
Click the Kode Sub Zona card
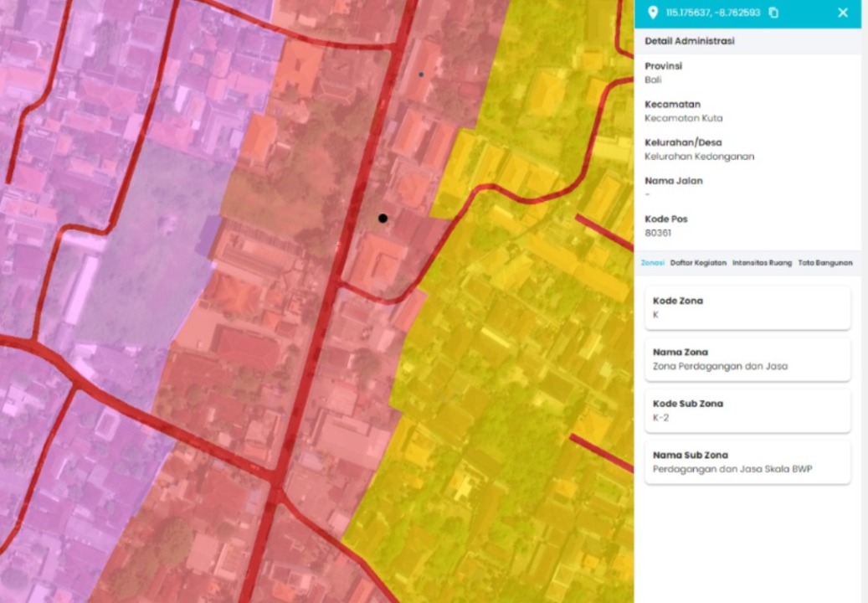tap(747, 410)
